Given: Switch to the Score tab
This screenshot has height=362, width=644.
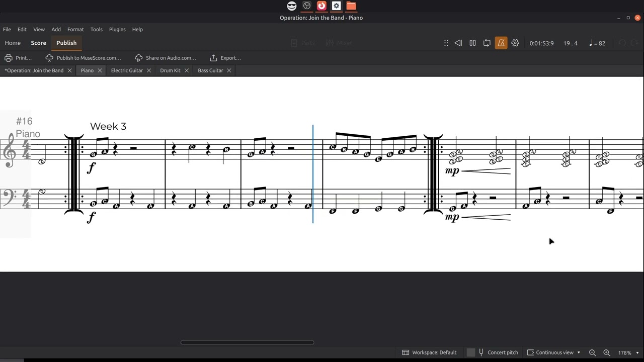Looking at the screenshot, I should click(38, 43).
